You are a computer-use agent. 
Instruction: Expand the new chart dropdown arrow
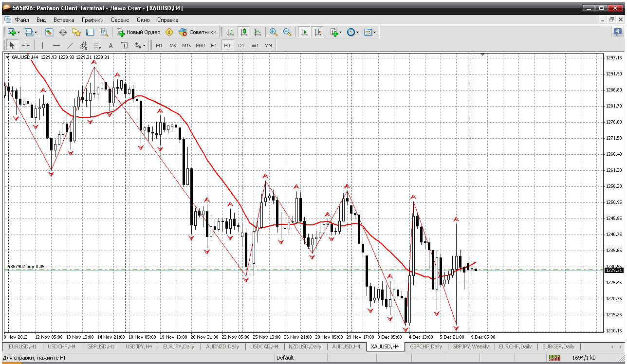click(x=18, y=33)
